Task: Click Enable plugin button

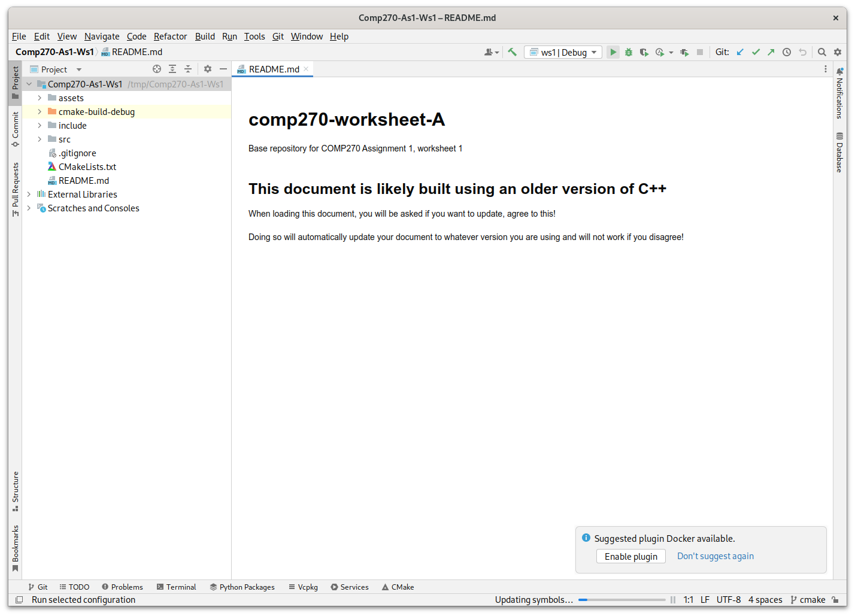Action: [630, 556]
